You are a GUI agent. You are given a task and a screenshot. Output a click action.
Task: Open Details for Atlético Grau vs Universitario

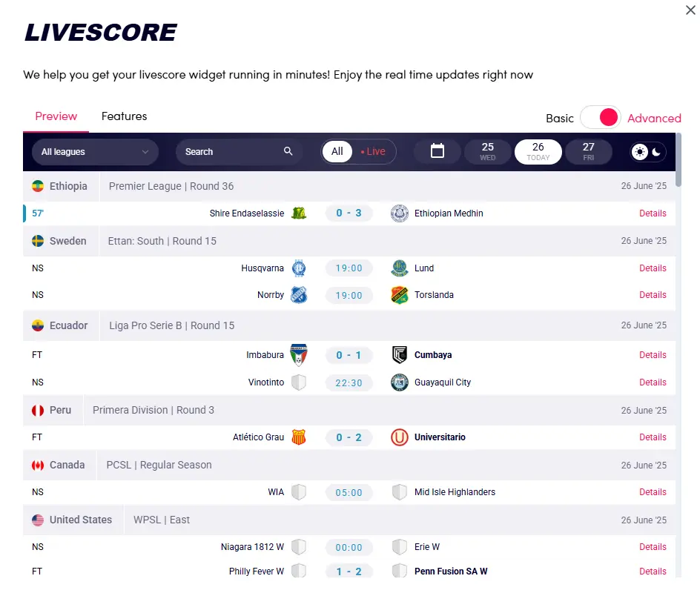click(x=653, y=437)
